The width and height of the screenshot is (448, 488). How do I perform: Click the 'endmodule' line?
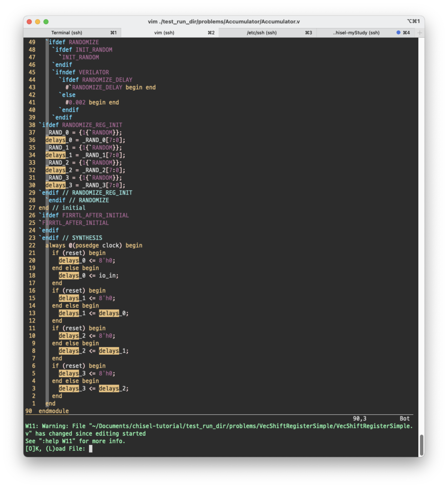click(x=53, y=411)
